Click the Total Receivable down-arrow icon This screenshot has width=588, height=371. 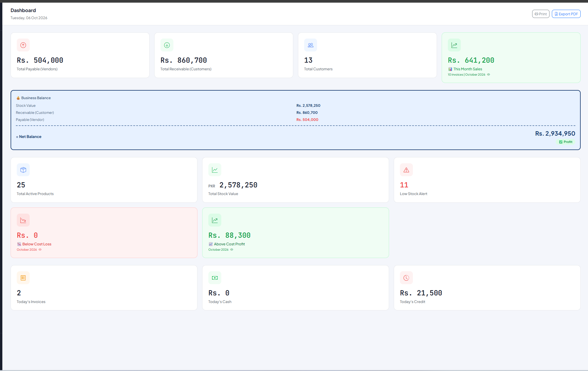point(167,45)
